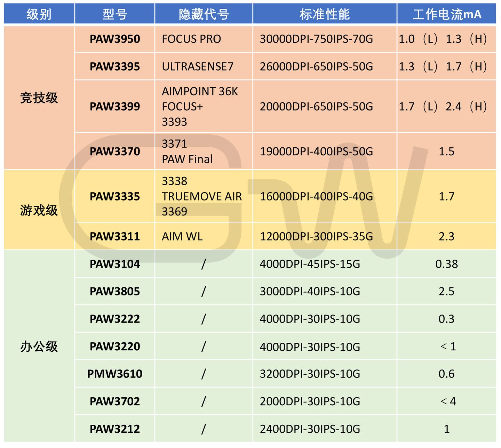Click the PAW3212 model cell
Image resolution: width=501 pixels, height=448 pixels.
click(115, 429)
